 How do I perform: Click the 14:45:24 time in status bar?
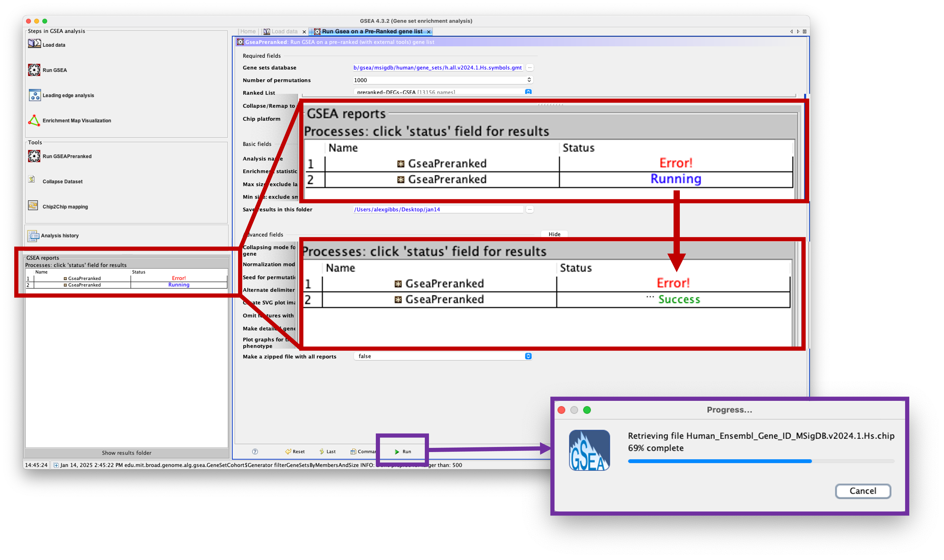[36, 465]
